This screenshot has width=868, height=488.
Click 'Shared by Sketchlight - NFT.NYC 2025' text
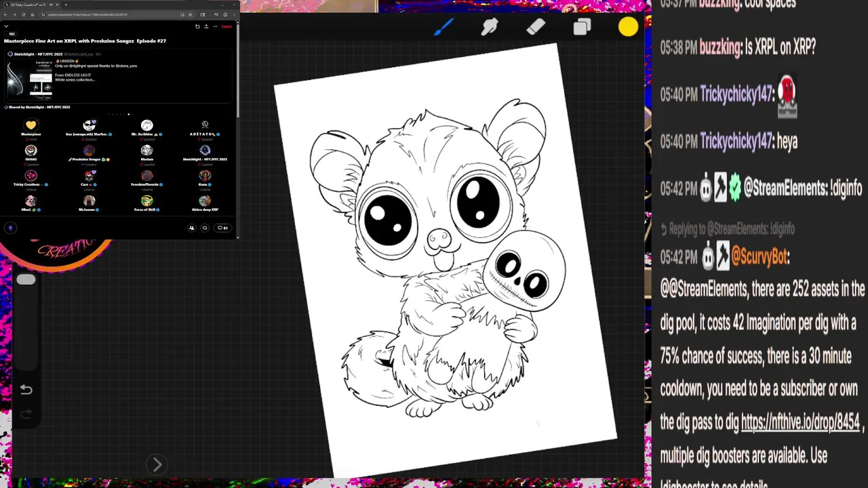(39, 107)
